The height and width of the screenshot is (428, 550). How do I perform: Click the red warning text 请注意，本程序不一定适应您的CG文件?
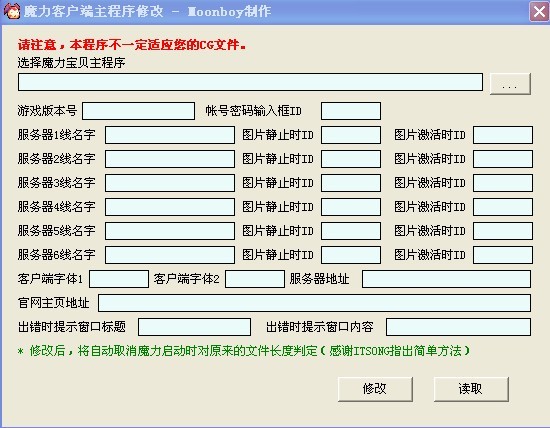point(132,45)
